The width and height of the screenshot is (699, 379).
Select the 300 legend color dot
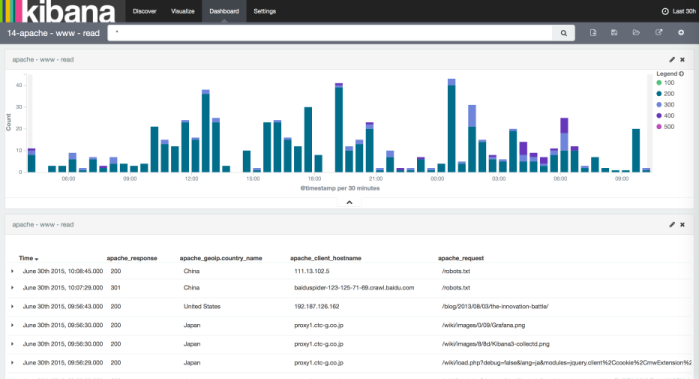coord(659,104)
